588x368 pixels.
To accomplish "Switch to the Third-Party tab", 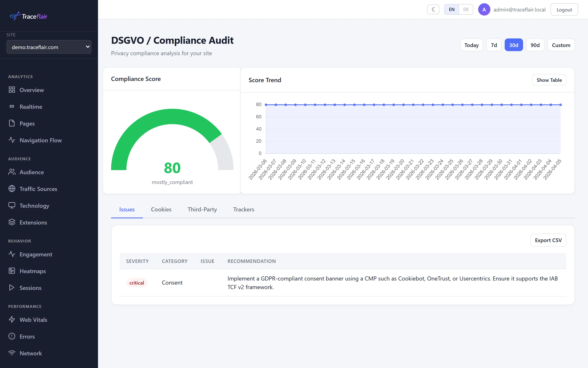I will (x=202, y=210).
